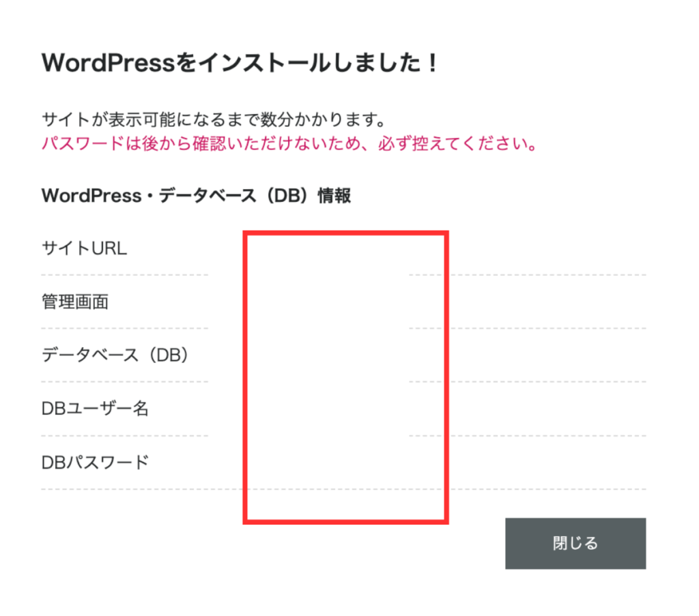Click the WordPressをインストールしました！ title
This screenshot has width=699, height=616.
pyautogui.click(x=240, y=62)
